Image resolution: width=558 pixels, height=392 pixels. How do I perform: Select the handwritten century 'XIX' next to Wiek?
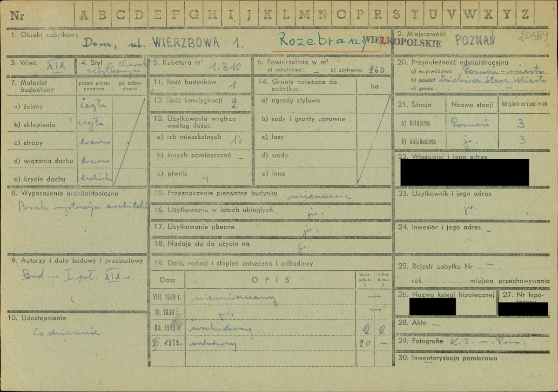[56, 65]
